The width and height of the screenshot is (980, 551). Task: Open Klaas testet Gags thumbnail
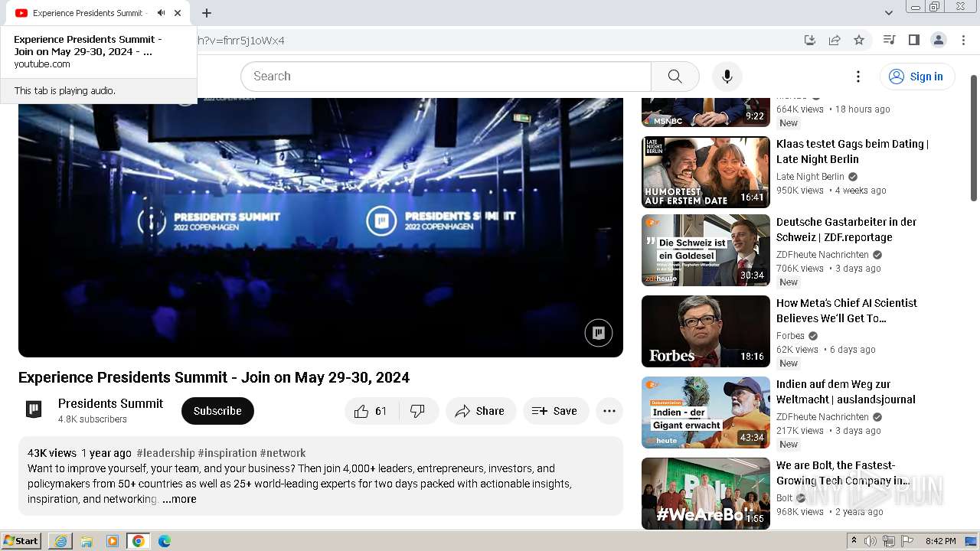706,172
